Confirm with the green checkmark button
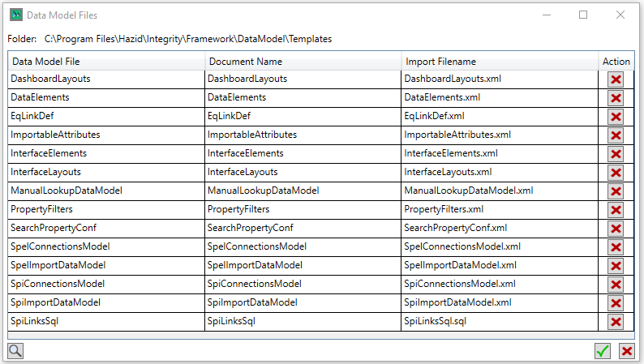644x364 pixels. 602,351
